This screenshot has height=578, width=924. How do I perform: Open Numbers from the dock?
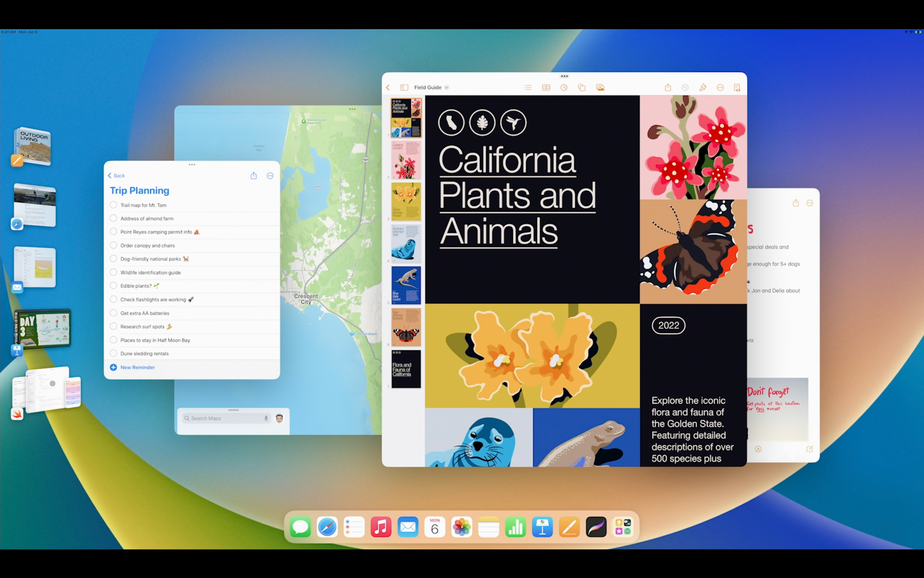pos(515,527)
